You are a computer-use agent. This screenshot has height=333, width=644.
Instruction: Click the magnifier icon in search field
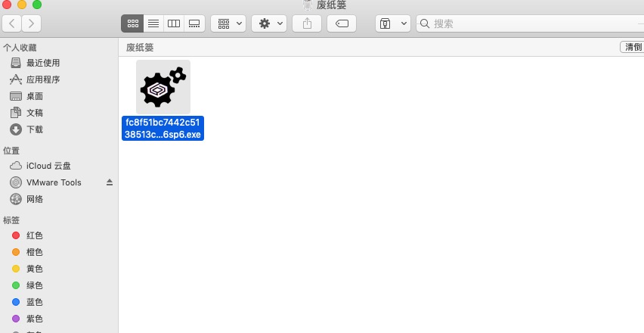click(425, 23)
